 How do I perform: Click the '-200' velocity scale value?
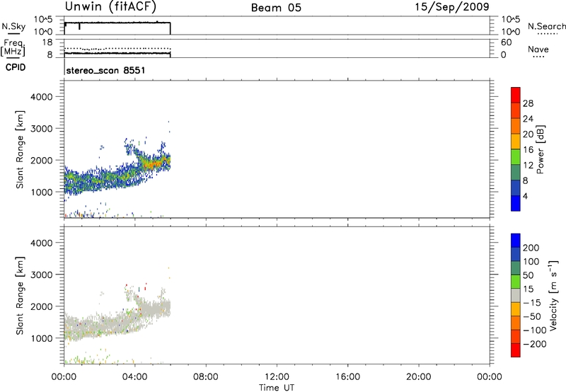[535, 344]
